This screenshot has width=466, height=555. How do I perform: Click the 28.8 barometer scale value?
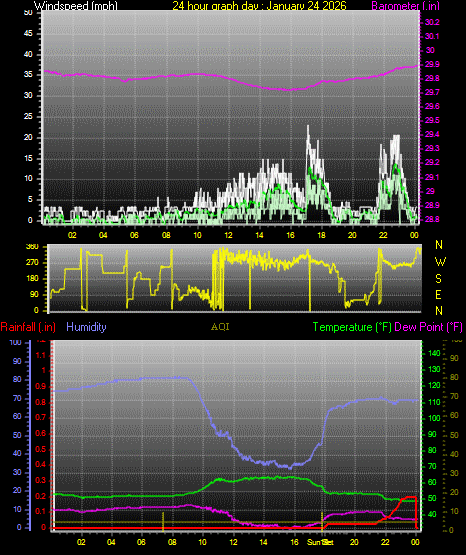432,219
